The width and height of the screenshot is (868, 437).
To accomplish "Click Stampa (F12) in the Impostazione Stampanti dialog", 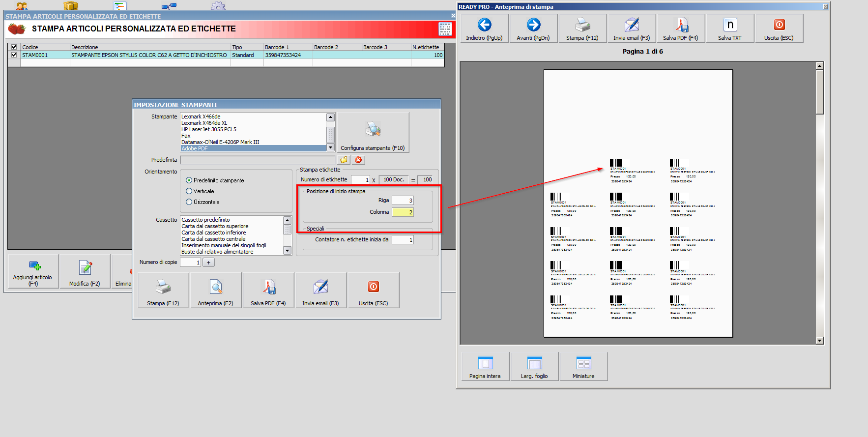I will [163, 291].
